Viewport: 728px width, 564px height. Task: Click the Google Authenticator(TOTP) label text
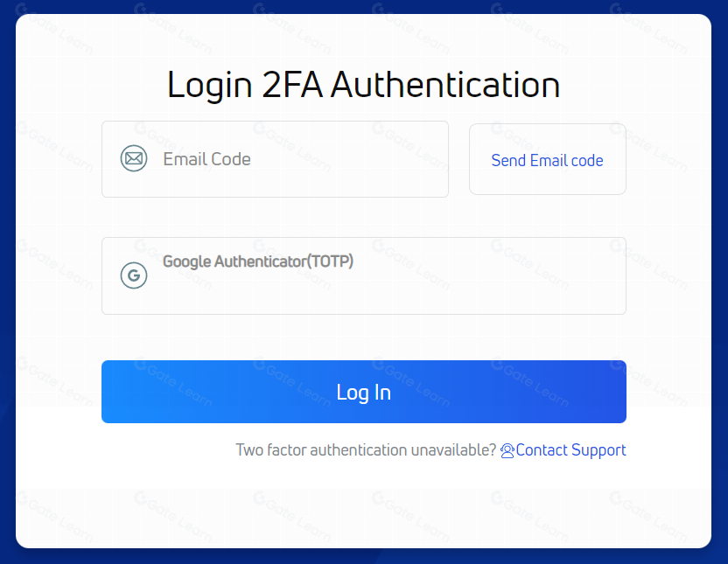point(258,261)
